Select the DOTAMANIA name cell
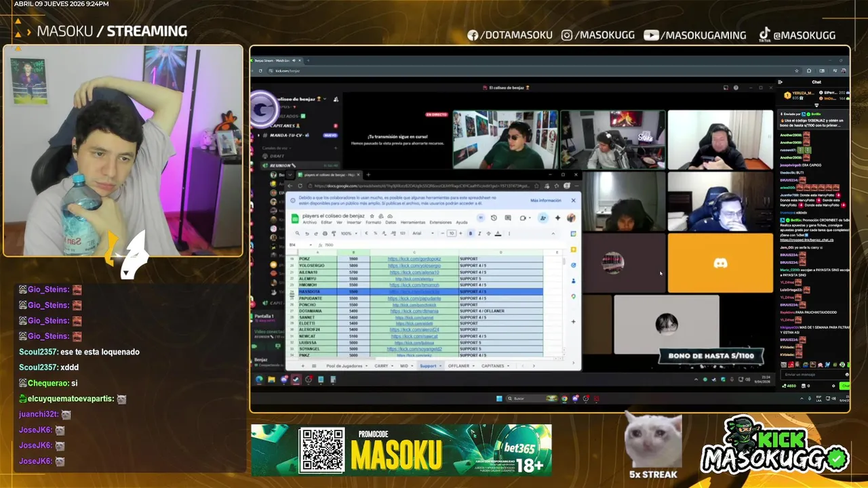 [317, 311]
